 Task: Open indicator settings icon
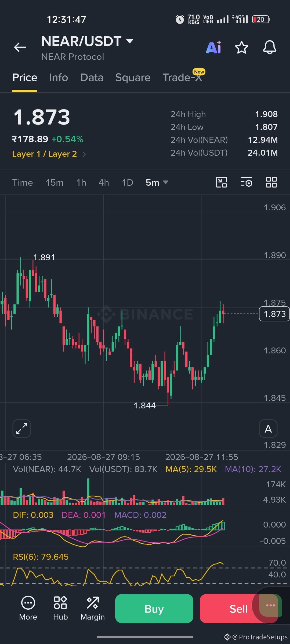pyautogui.click(x=246, y=182)
